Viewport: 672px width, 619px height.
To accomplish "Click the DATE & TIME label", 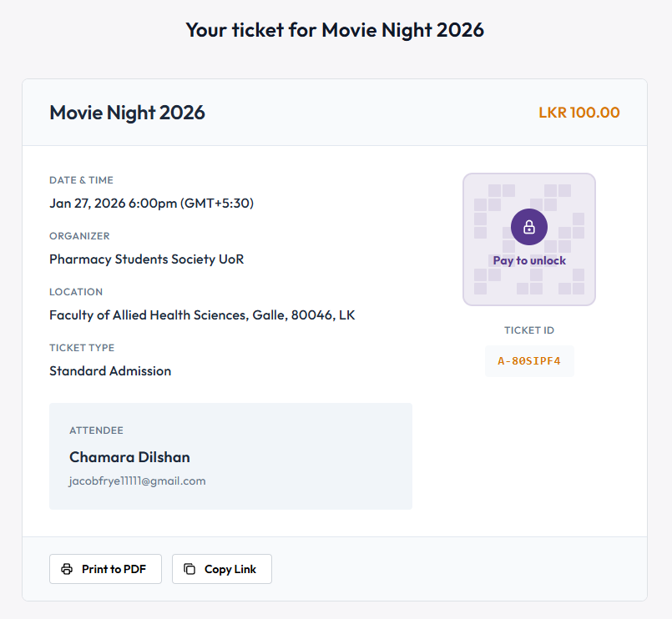I will coord(81,180).
